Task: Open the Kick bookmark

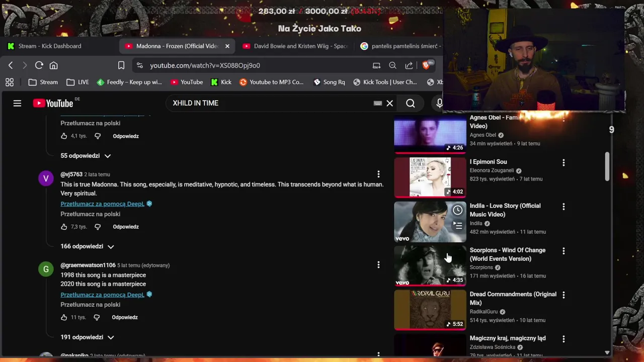Action: (221, 82)
